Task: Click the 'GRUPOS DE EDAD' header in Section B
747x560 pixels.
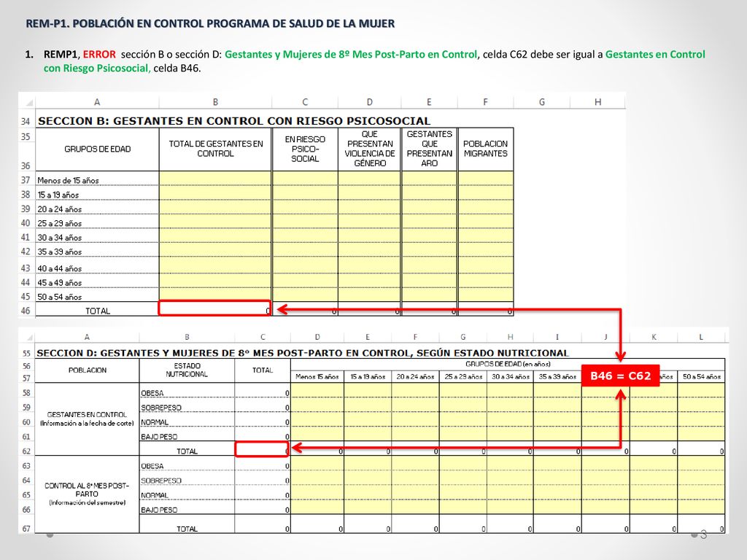Action: point(97,149)
